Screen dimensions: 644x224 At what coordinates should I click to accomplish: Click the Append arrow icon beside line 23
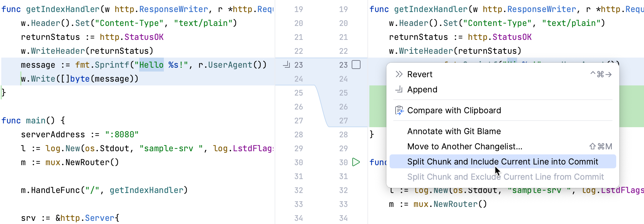(x=287, y=65)
